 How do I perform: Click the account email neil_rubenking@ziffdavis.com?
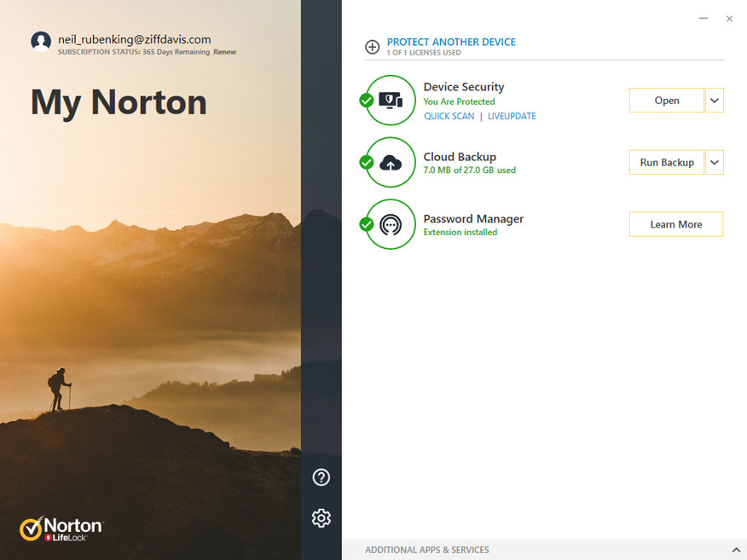point(135,39)
